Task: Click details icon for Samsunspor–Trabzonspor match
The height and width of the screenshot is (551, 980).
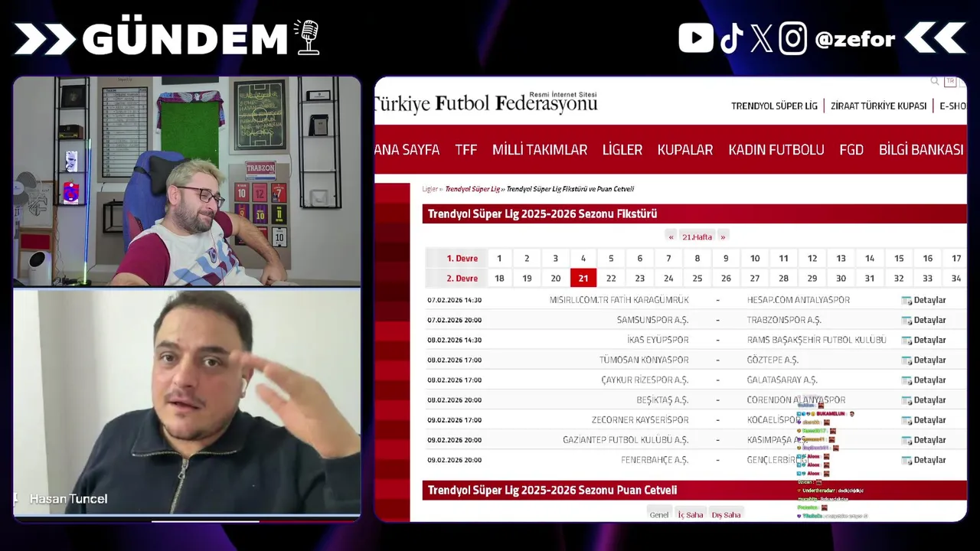Action: point(906,320)
